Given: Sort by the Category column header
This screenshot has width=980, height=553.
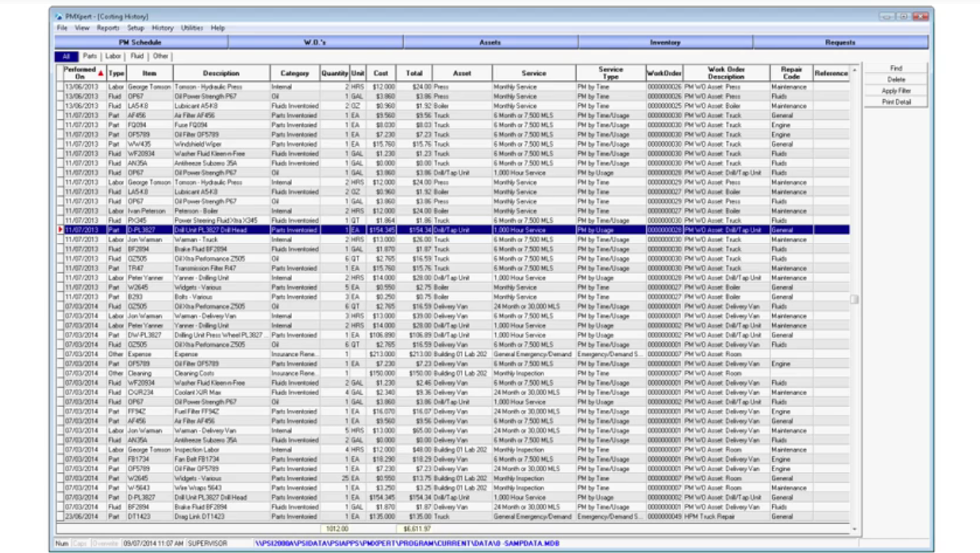Looking at the screenshot, I should [x=295, y=73].
